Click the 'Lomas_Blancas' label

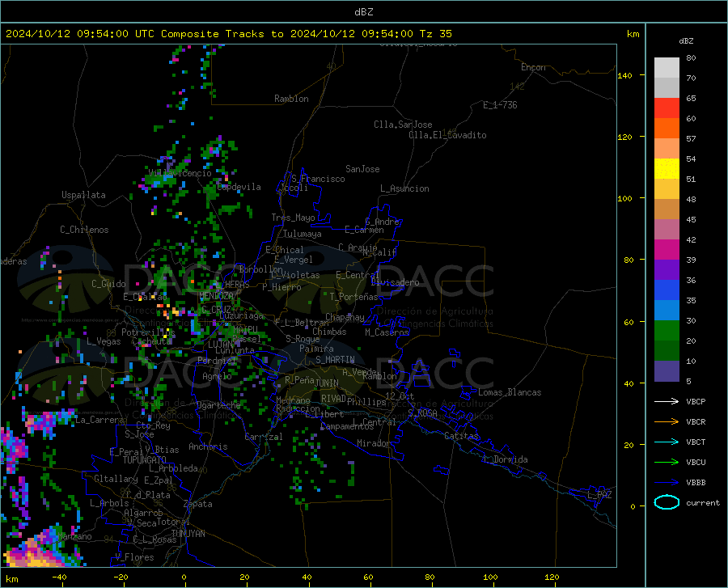click(x=510, y=392)
